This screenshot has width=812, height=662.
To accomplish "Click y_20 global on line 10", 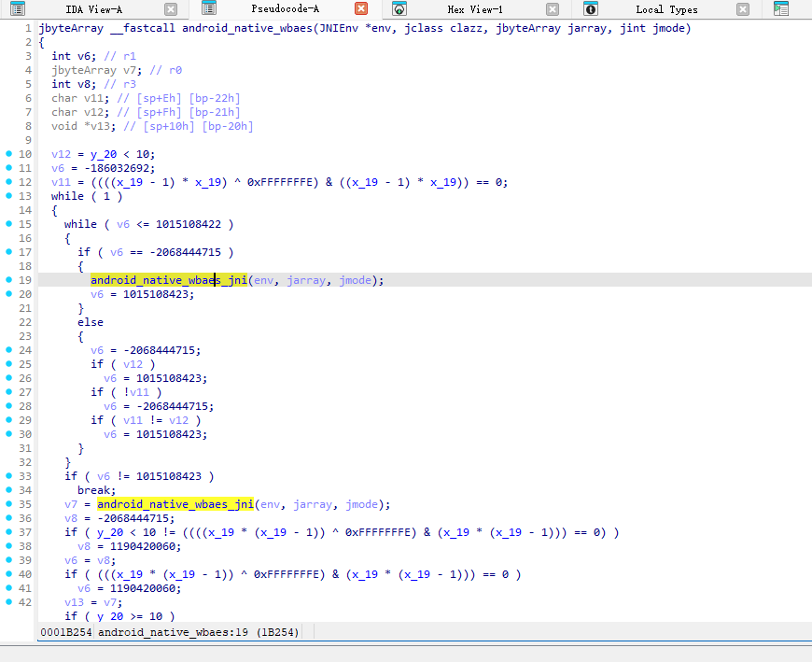I will tap(104, 154).
